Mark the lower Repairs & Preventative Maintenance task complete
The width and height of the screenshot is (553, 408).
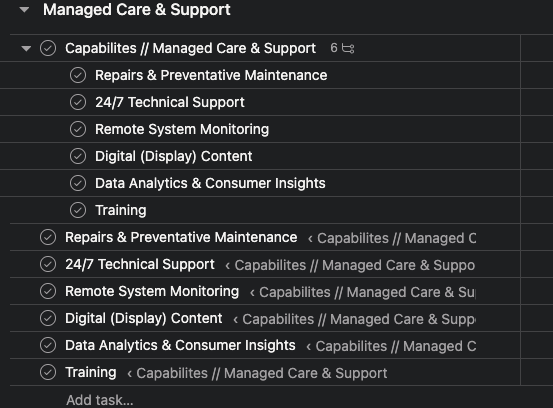[48, 237]
